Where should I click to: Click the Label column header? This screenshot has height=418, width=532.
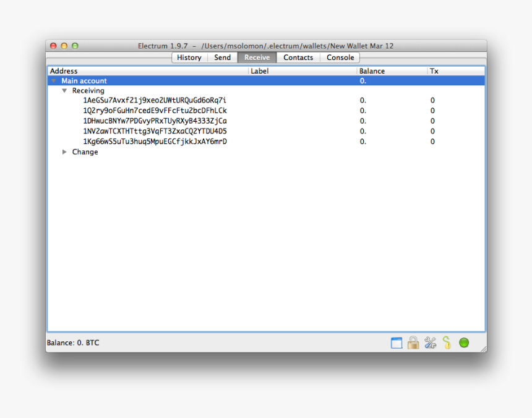(x=302, y=71)
